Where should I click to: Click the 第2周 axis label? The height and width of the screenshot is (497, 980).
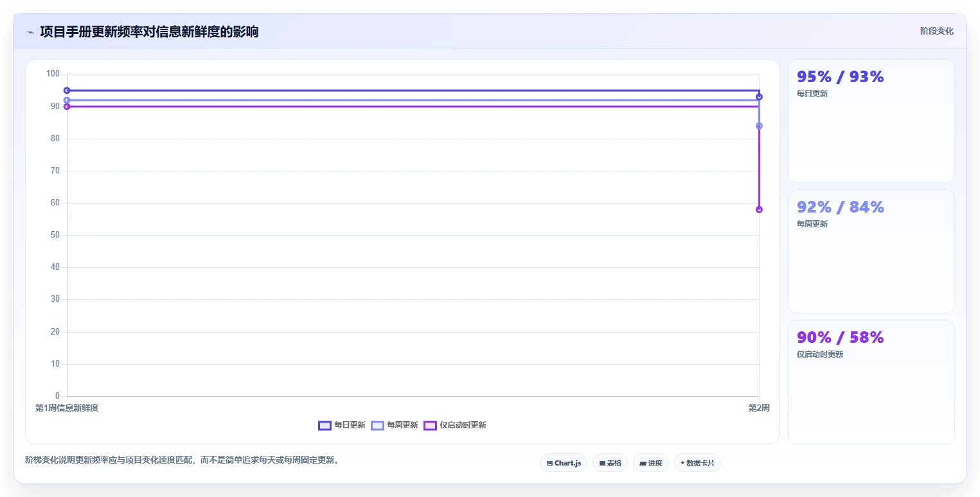[x=759, y=408]
